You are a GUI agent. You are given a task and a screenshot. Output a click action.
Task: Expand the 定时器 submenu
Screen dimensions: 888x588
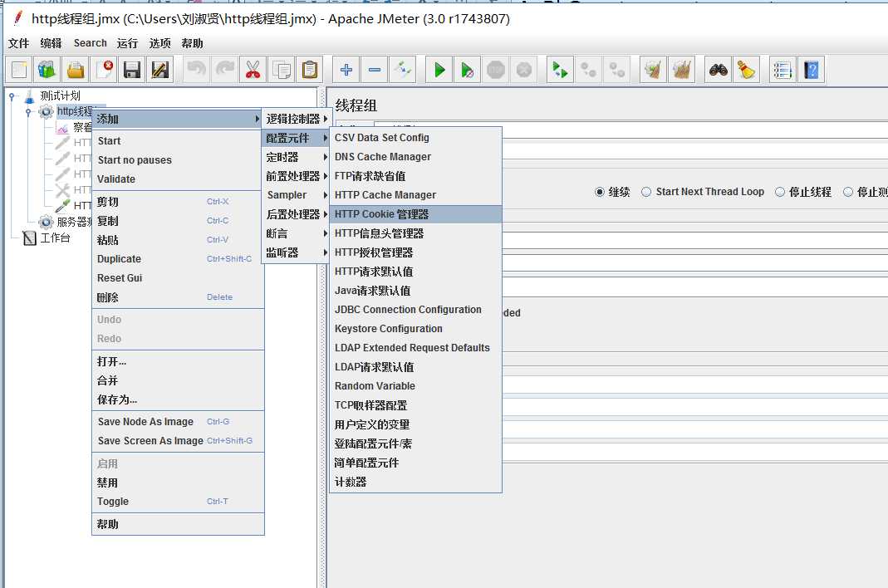[296, 157]
